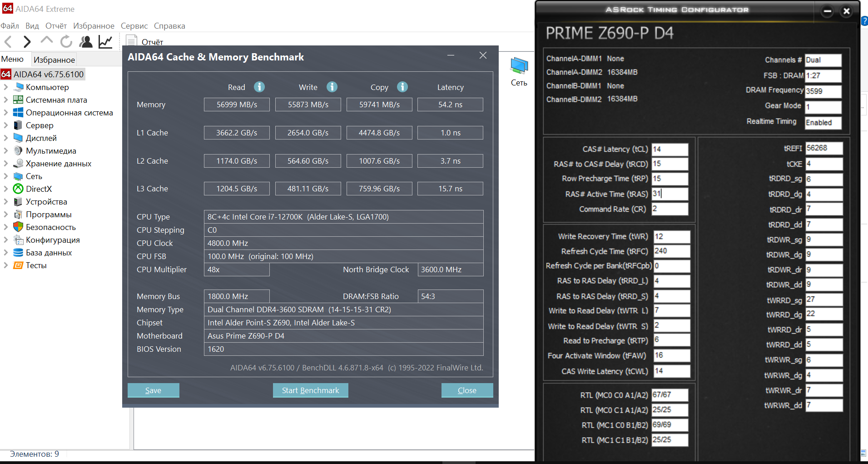This screenshot has width=868, height=464.
Task: Click the L3 Cache Copy 759.96 GB/s value
Action: point(379,189)
